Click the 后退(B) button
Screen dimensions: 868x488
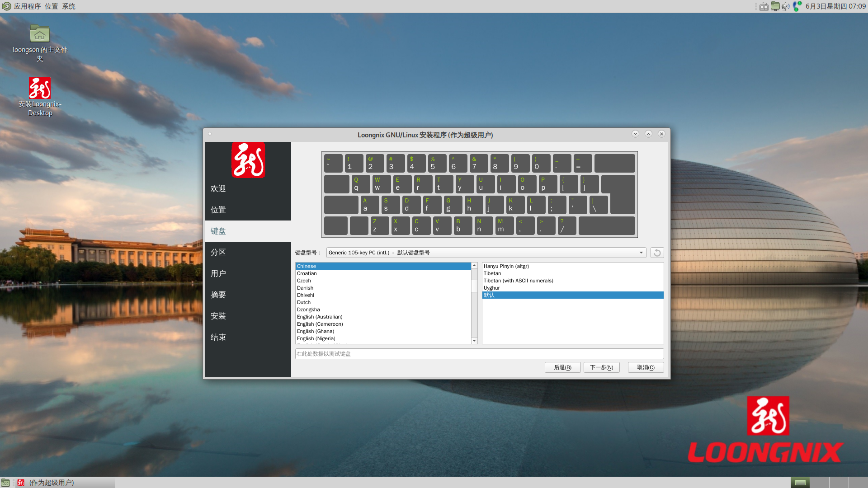(x=562, y=367)
